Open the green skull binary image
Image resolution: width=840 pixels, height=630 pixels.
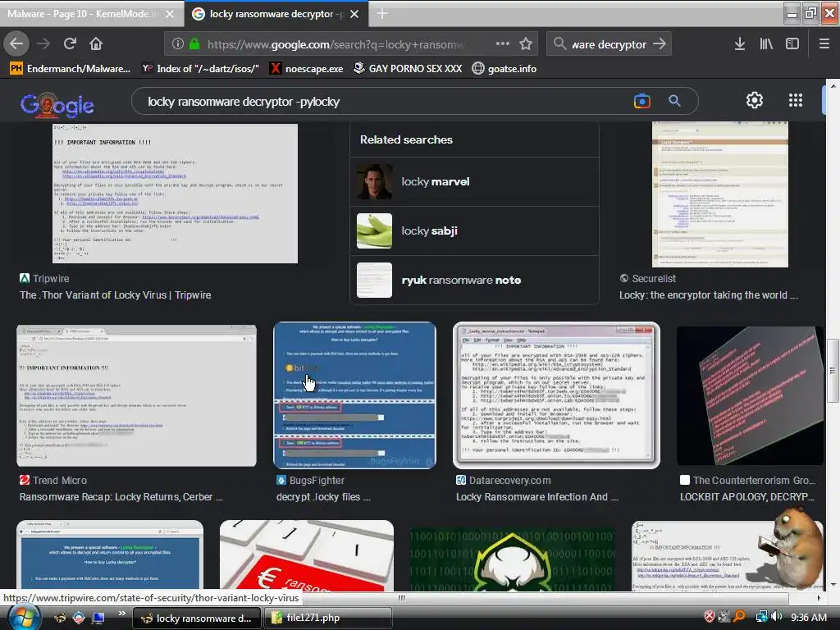pyautogui.click(x=513, y=557)
